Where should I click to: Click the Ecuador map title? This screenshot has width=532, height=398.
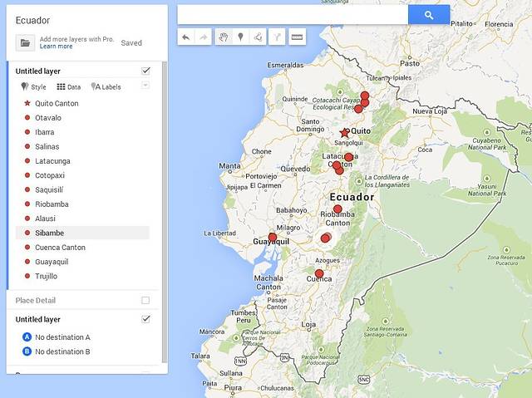point(32,20)
